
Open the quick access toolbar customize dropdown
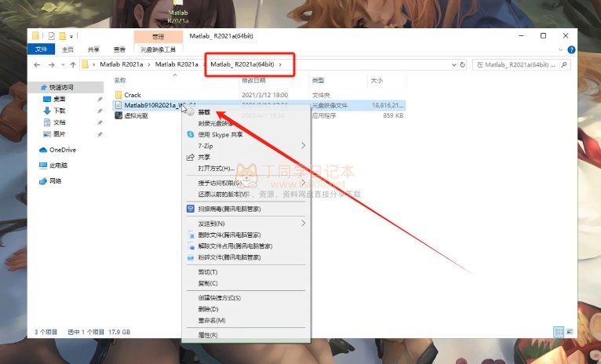71,36
